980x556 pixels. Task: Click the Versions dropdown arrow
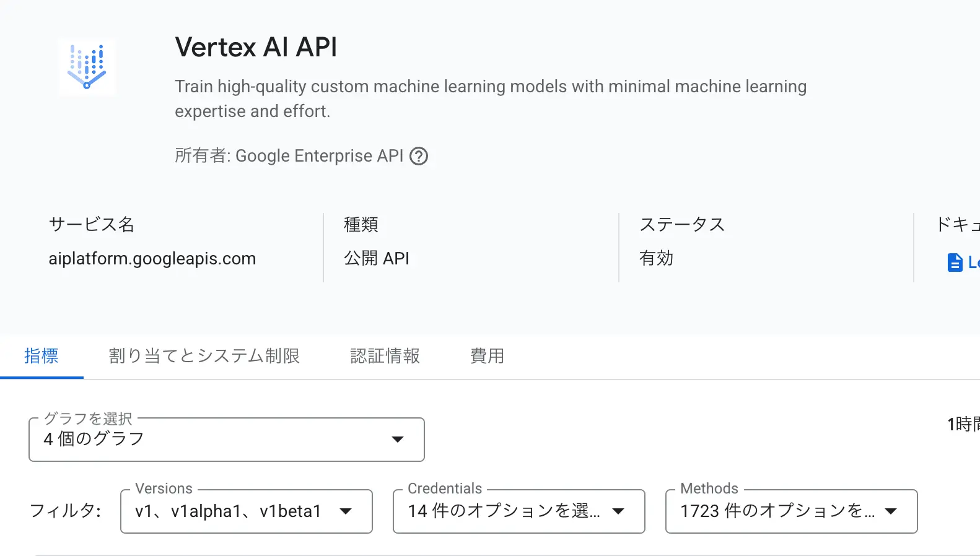[346, 511]
